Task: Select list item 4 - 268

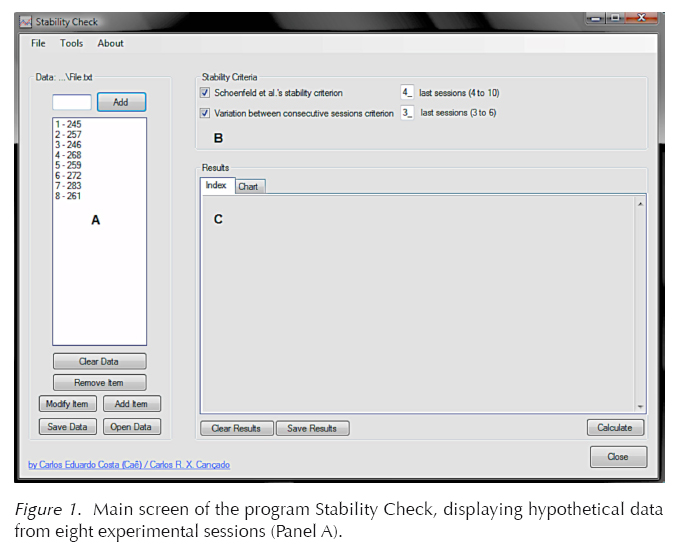Action: click(x=70, y=155)
